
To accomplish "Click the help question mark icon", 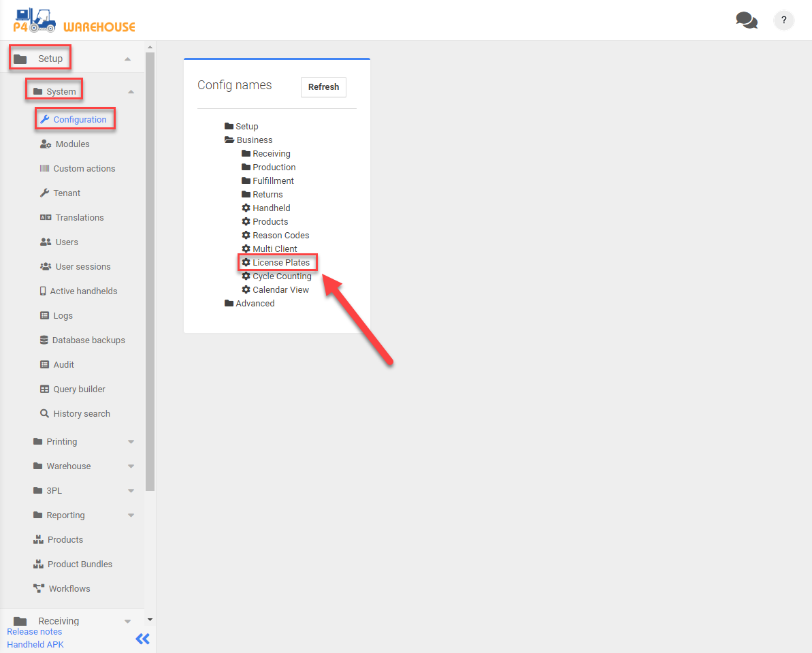I will [x=783, y=20].
